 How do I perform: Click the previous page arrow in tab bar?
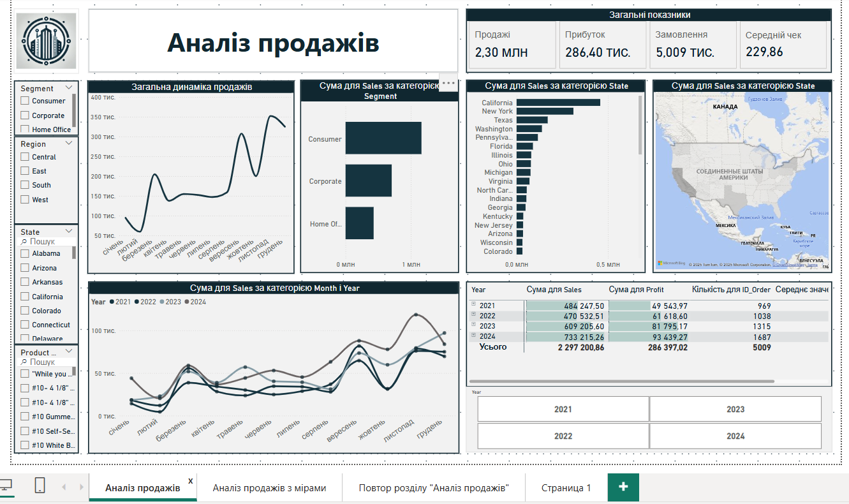pos(64,487)
